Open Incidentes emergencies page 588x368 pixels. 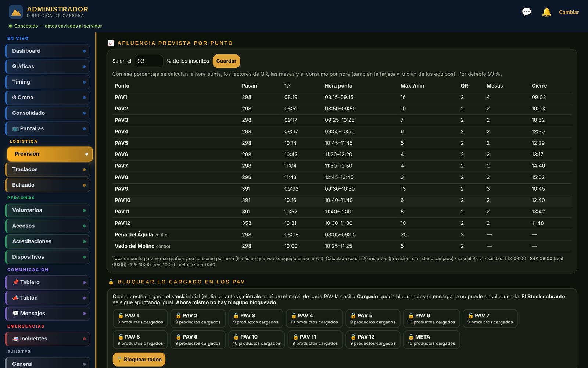(47, 339)
